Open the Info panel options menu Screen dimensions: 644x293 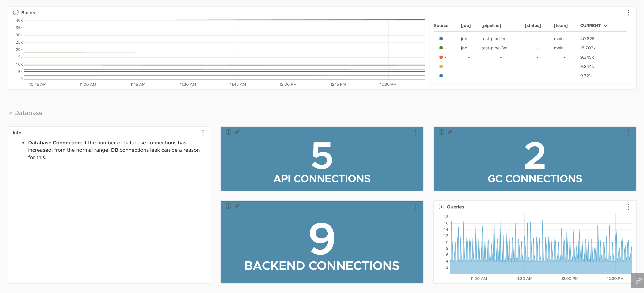pos(203,133)
